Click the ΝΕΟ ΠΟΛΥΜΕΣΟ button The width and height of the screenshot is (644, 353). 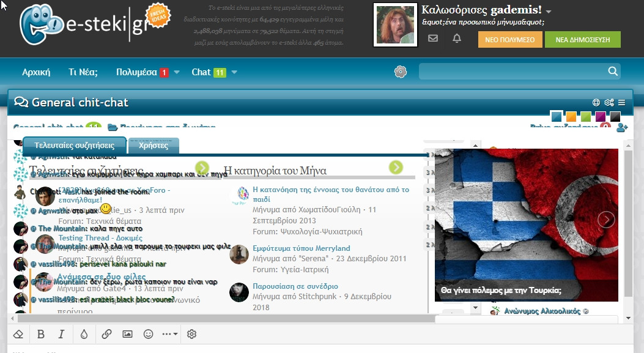tap(509, 39)
